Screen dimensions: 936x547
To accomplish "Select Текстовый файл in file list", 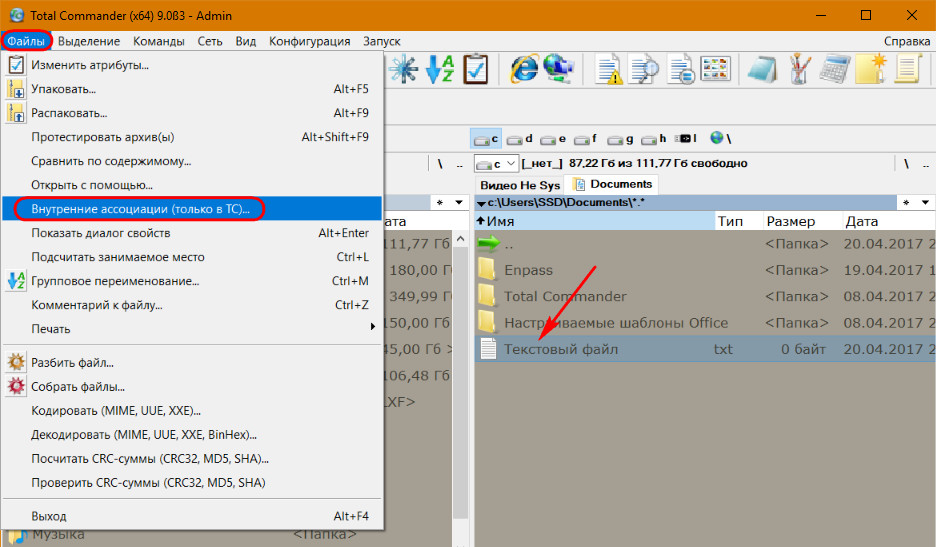I will coord(705,349).
